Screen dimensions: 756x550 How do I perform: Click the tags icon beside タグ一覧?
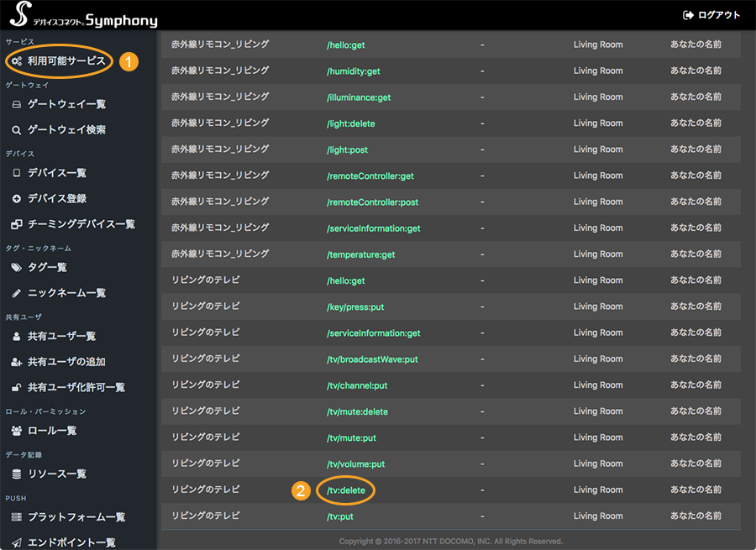[x=17, y=268]
